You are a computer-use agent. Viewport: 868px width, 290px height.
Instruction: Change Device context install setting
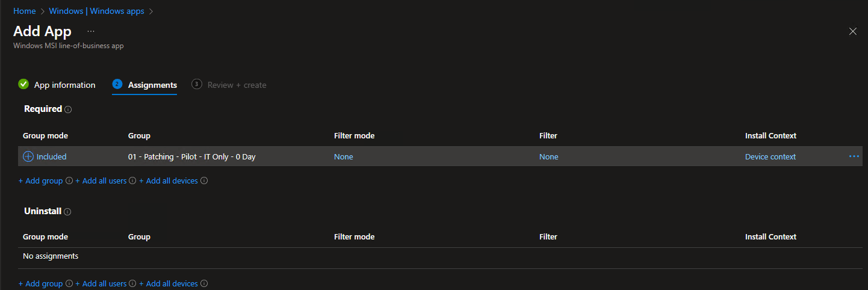pos(770,156)
